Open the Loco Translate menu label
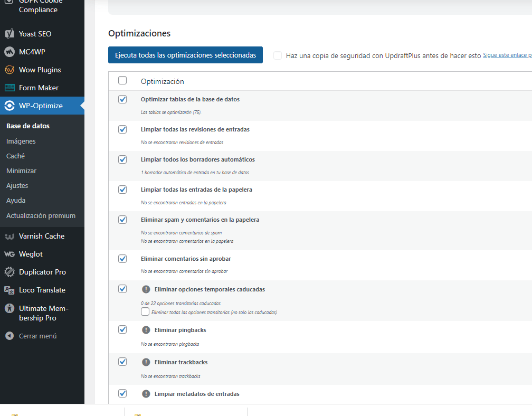Screen dimensions: 532x416 42,290
